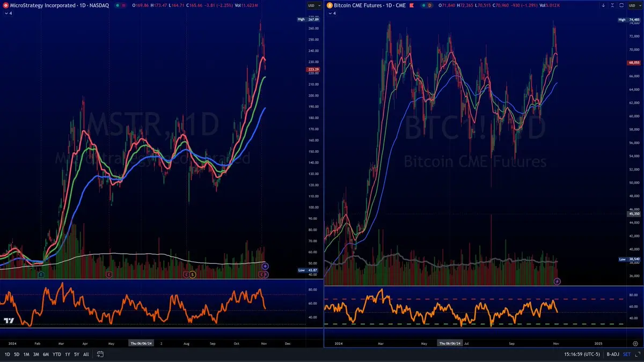Click the square sync icon in Bitcoin header
Screen dimensions: 644x362
(x=621, y=5)
